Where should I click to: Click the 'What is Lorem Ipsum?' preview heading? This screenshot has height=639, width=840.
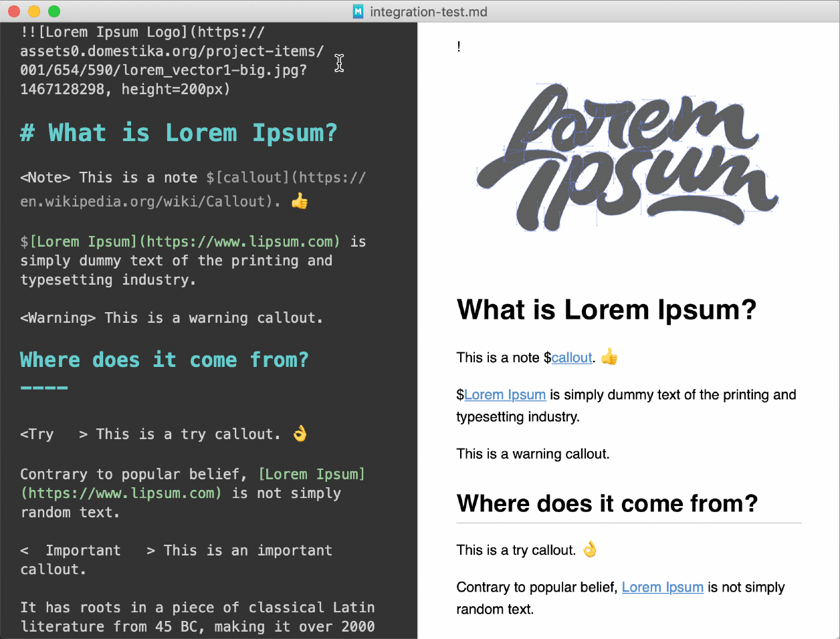607,309
